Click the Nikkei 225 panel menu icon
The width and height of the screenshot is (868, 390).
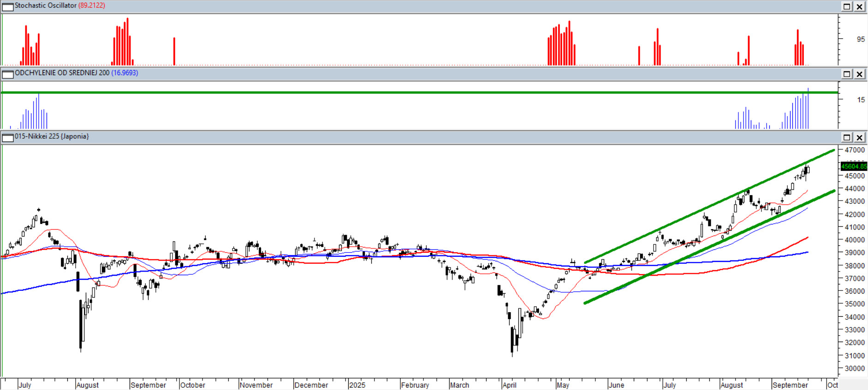[8, 137]
